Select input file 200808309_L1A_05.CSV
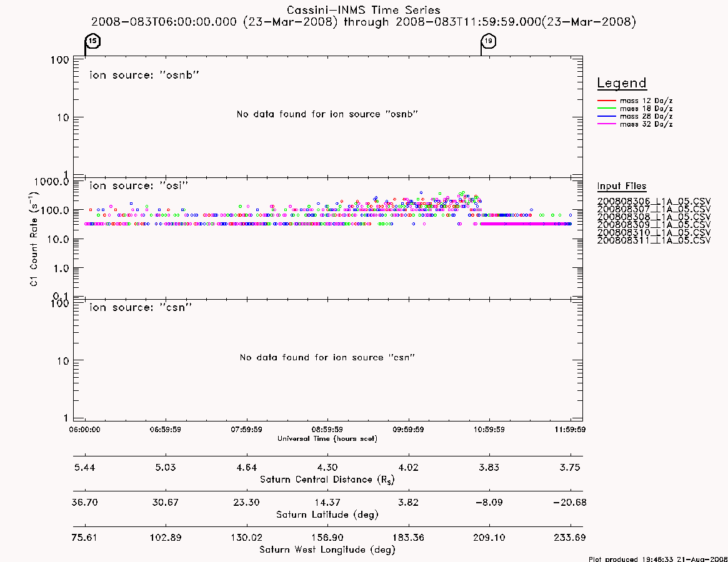Image resolution: width=728 pixels, height=562 pixels. (x=654, y=225)
